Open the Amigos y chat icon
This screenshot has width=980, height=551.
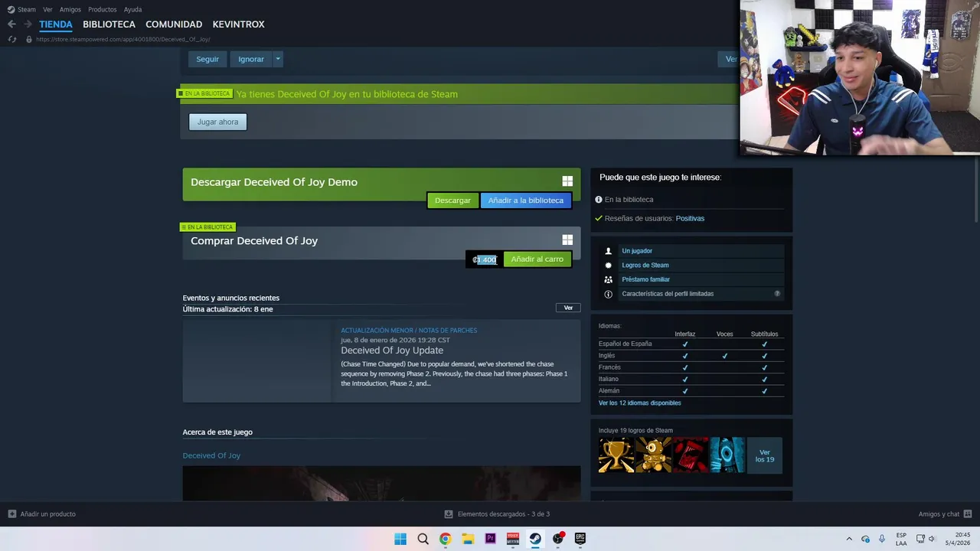pos(968,514)
